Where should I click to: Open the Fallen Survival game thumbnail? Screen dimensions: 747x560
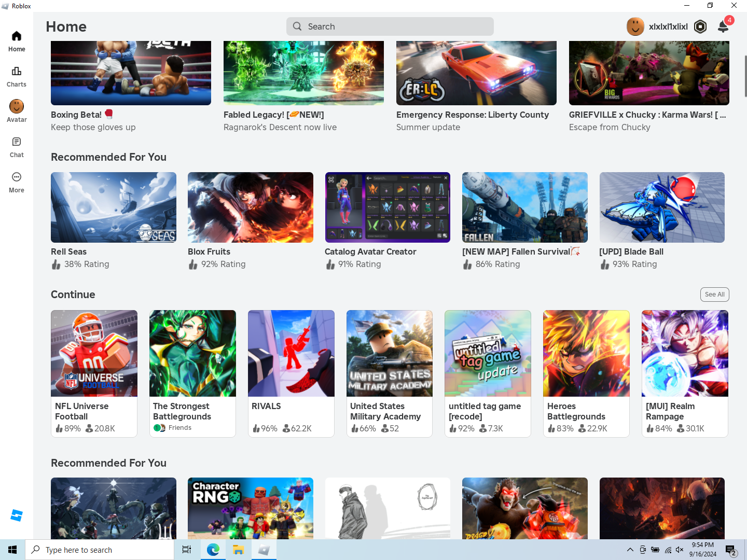(x=525, y=207)
